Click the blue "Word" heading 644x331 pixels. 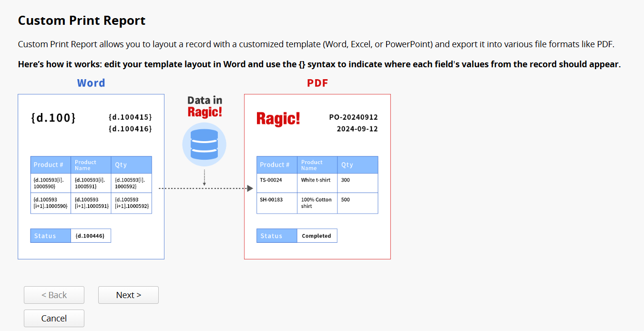pyautogui.click(x=91, y=83)
